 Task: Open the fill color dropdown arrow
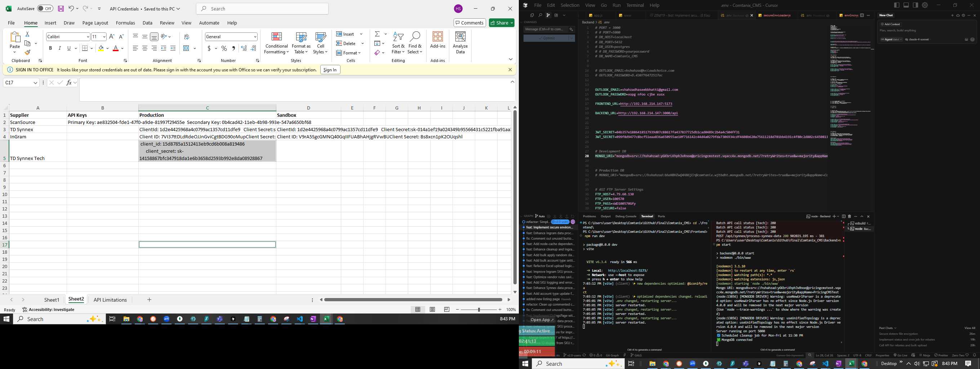click(107, 48)
